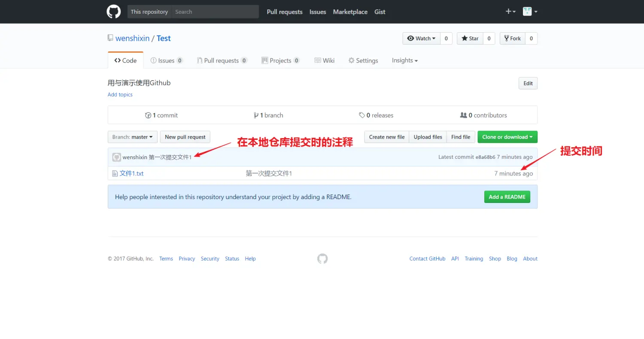Click the GitHub octocat logo in header
644x339 pixels.
(x=114, y=12)
